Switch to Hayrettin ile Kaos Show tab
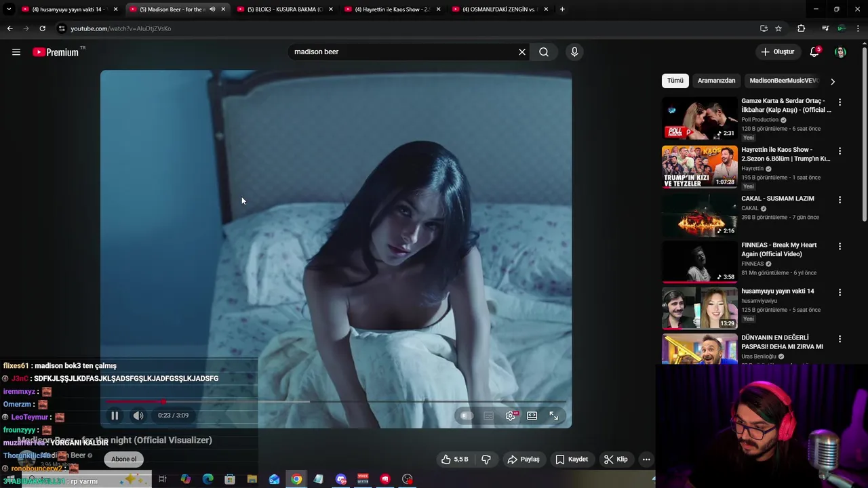The width and height of the screenshot is (868, 488). 392,9
